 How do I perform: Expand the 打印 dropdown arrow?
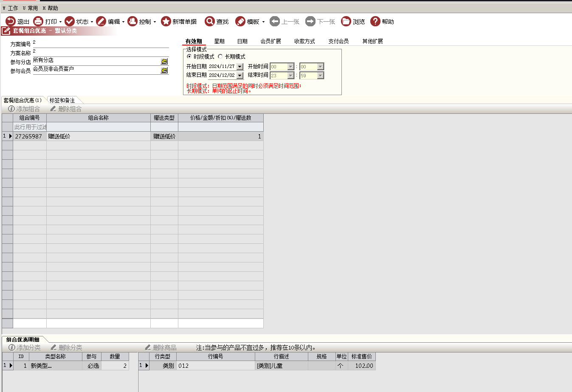click(60, 22)
